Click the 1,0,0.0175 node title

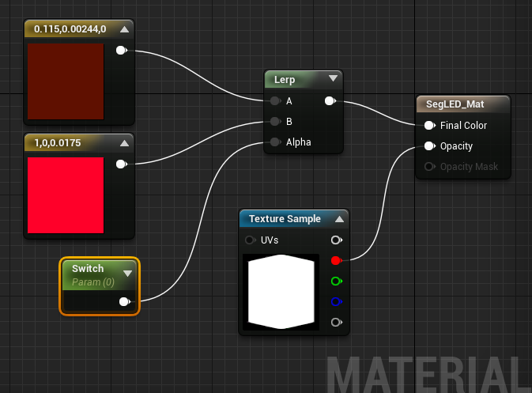(x=58, y=143)
